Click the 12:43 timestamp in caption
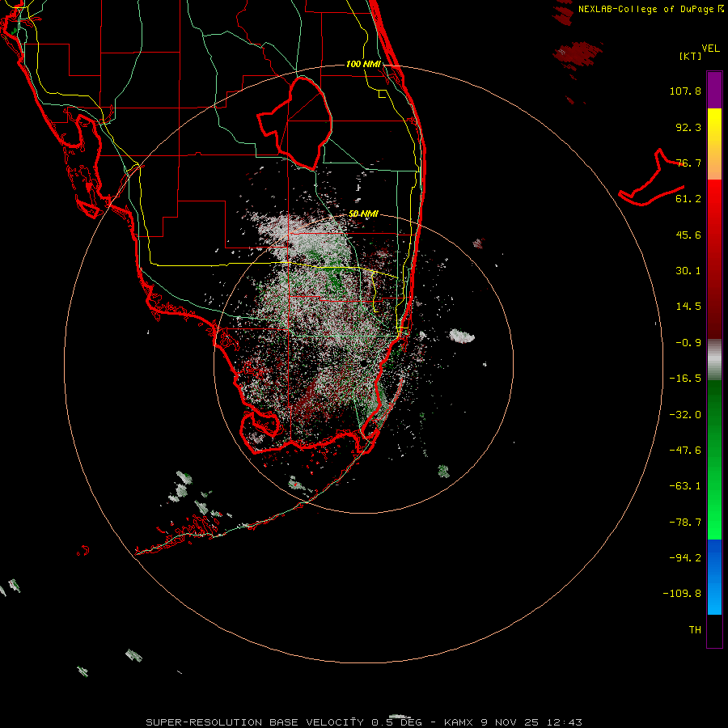728x728 pixels. pos(564,722)
